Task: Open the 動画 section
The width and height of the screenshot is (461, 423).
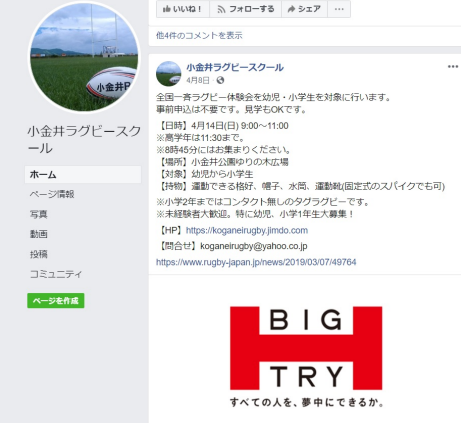Action: point(39,234)
